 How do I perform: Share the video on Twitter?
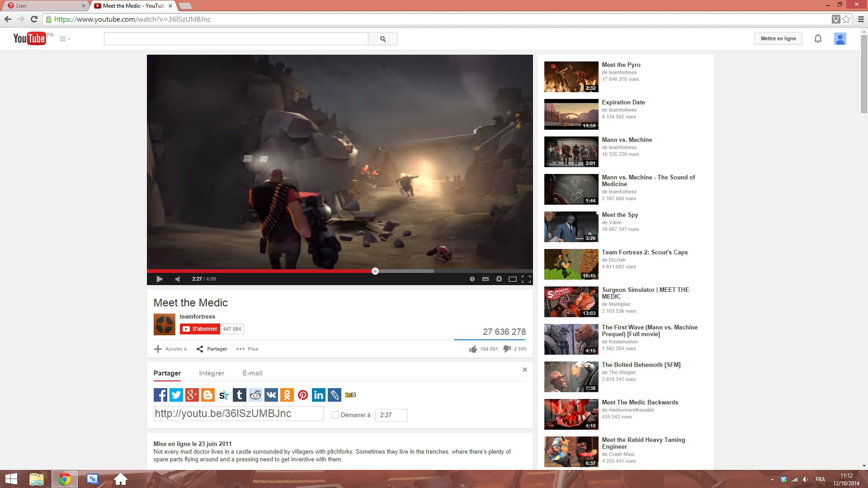pyautogui.click(x=176, y=395)
